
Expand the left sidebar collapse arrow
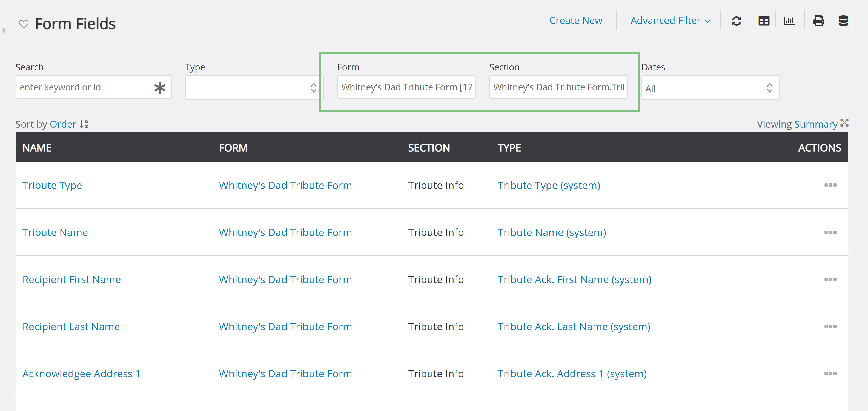4,30
